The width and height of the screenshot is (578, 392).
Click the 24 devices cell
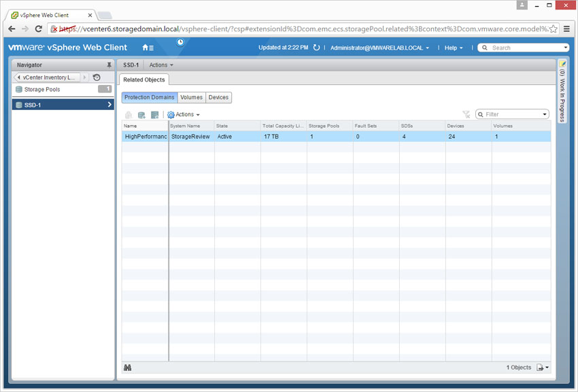pos(469,137)
